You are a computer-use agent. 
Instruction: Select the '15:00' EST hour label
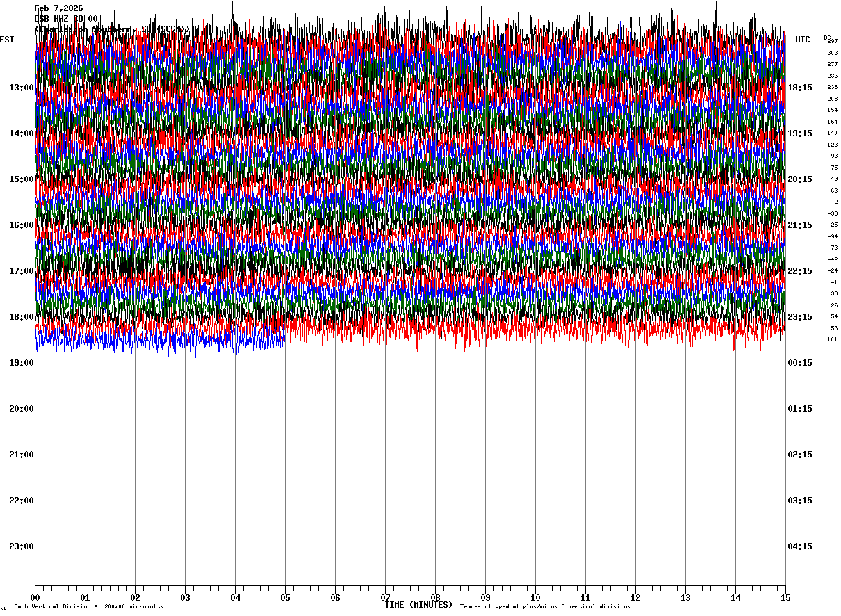[x=22, y=179]
